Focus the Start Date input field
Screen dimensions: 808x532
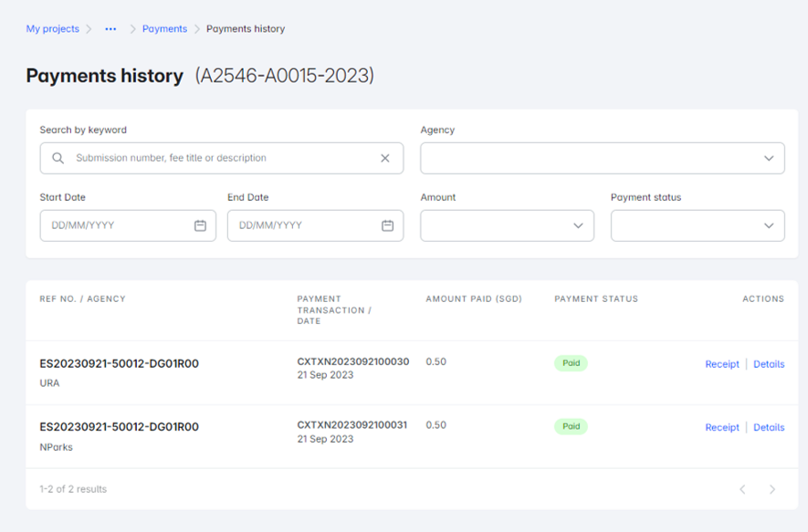114,225
